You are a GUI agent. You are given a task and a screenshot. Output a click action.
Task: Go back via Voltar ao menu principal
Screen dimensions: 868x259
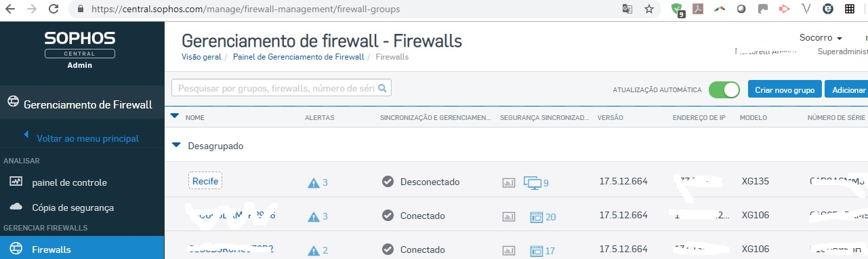(x=87, y=138)
